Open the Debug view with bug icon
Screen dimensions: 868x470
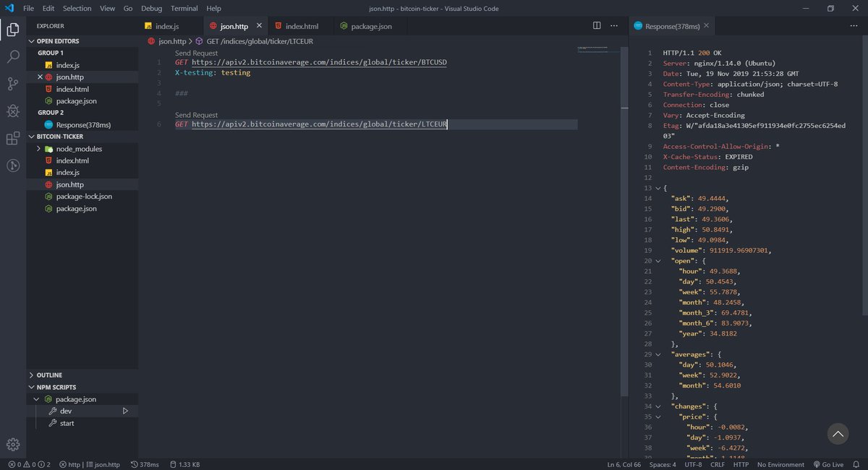pyautogui.click(x=13, y=111)
